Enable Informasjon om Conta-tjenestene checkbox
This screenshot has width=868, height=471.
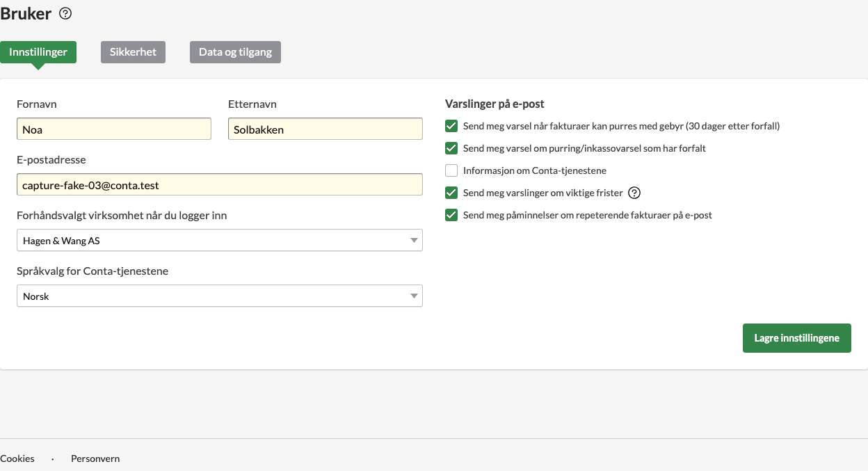pos(451,170)
